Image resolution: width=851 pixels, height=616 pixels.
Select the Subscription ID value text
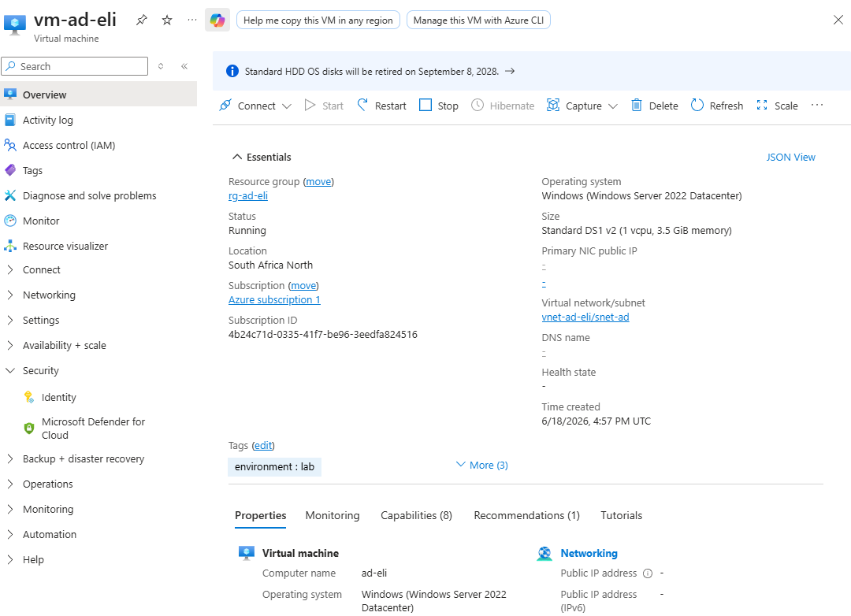click(x=323, y=334)
